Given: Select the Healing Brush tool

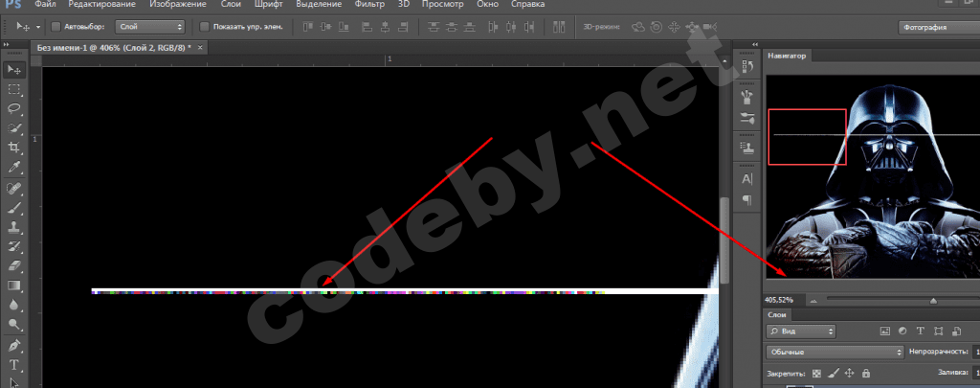Looking at the screenshot, I should (13, 189).
